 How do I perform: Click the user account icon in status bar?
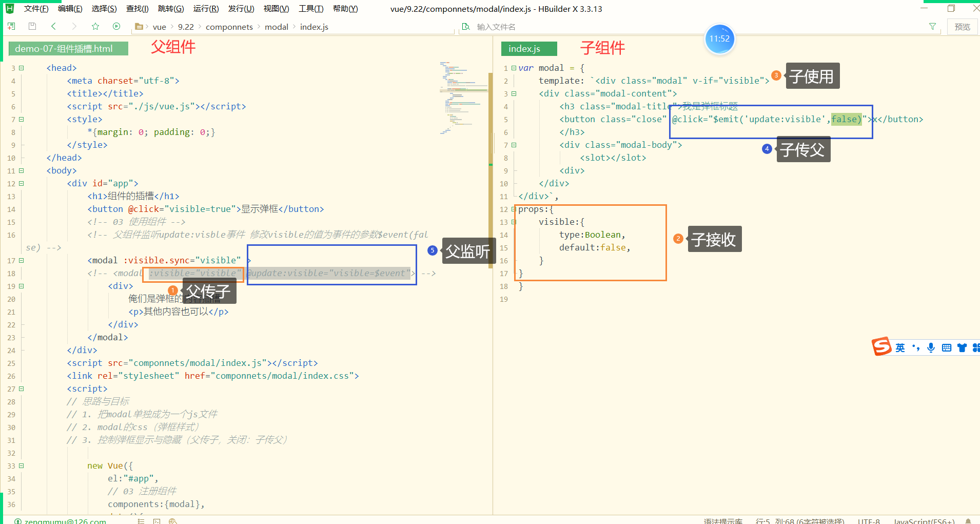coord(18,521)
